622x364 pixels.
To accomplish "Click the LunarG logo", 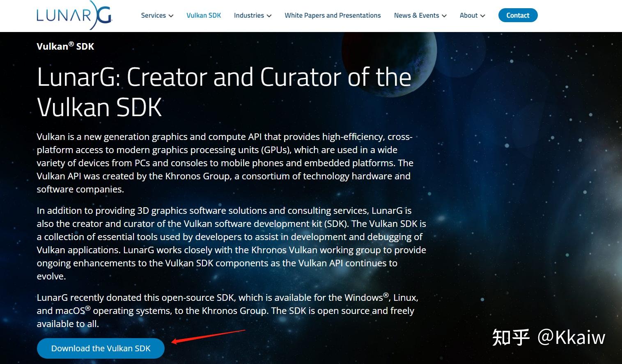I will (74, 16).
